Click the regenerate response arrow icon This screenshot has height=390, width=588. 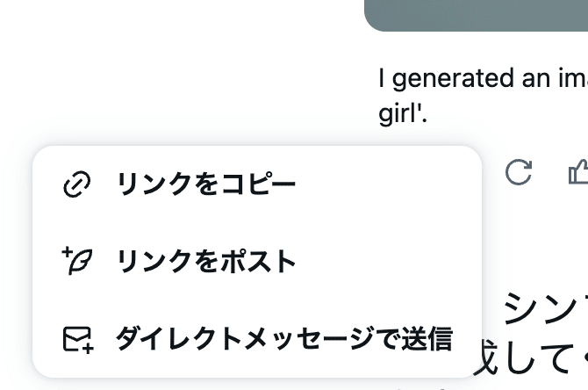(x=519, y=172)
